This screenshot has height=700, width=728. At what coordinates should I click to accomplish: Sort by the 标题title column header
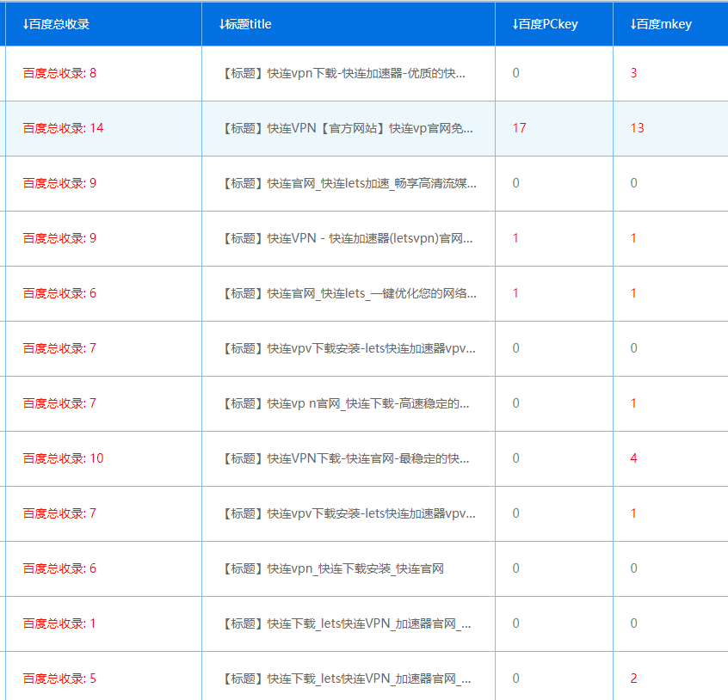point(245,24)
